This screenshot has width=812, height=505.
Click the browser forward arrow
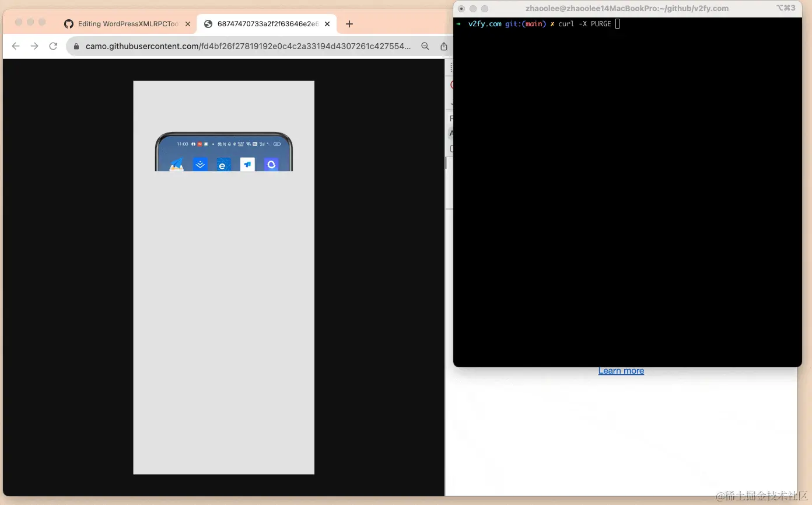click(34, 46)
